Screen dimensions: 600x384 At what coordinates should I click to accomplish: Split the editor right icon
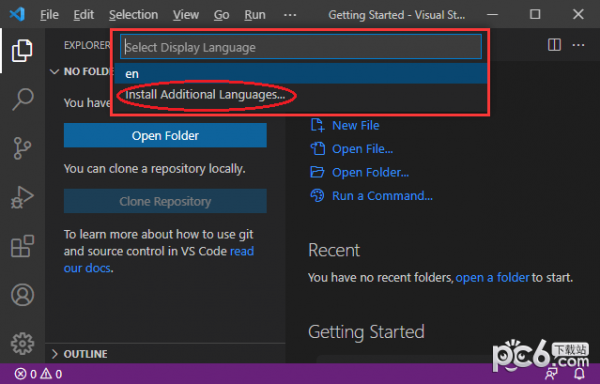[x=554, y=45]
